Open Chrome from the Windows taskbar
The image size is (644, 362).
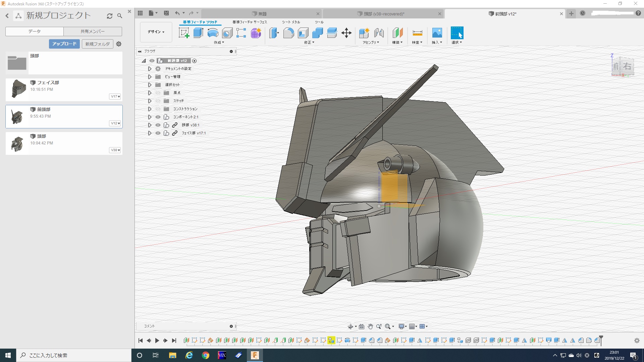(x=205, y=355)
